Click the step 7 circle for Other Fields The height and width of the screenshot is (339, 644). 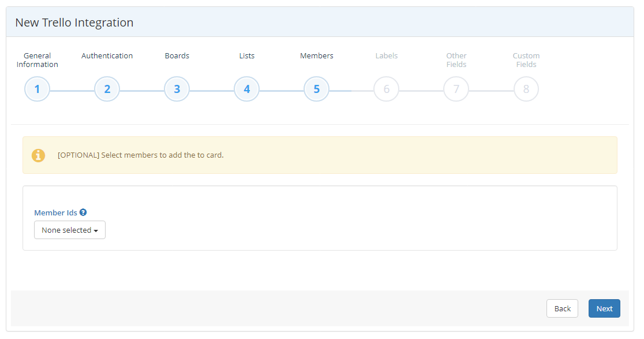pos(456,89)
